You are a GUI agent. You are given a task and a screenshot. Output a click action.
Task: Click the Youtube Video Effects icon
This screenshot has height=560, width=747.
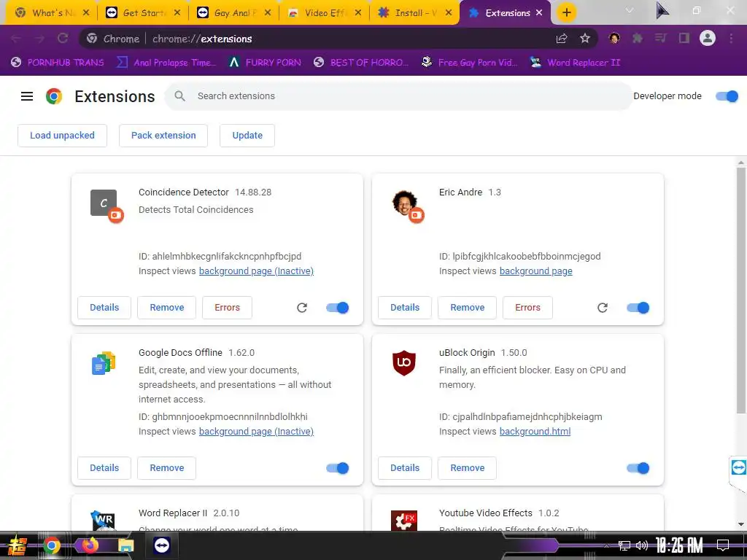click(x=404, y=521)
